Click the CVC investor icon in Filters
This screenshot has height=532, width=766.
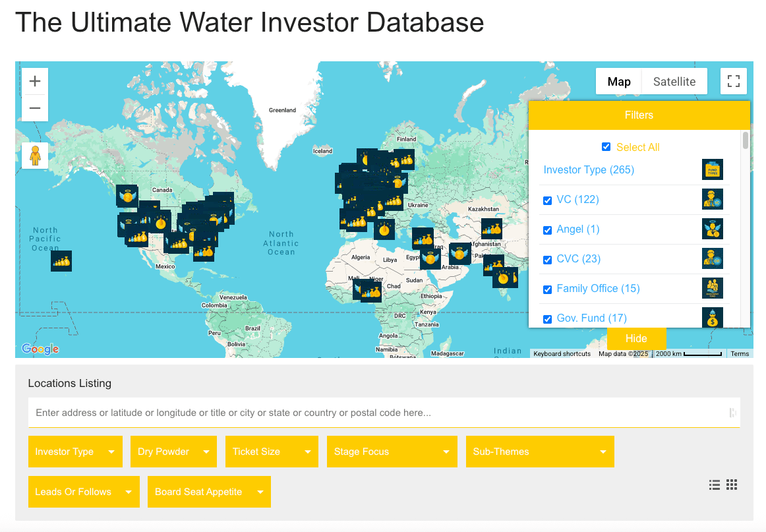712,259
